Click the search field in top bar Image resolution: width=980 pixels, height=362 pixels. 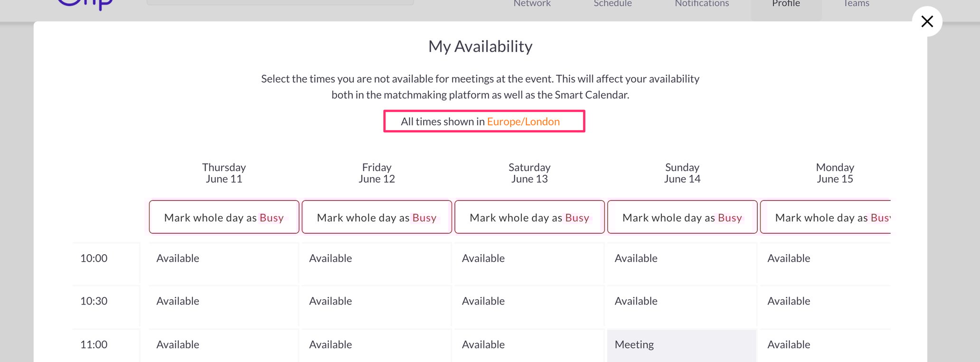(280, 2)
